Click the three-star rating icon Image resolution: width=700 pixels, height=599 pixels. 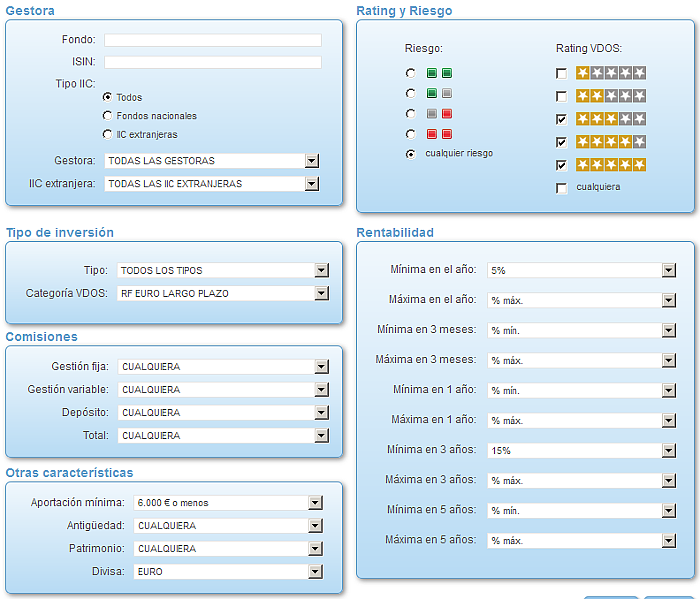click(611, 119)
